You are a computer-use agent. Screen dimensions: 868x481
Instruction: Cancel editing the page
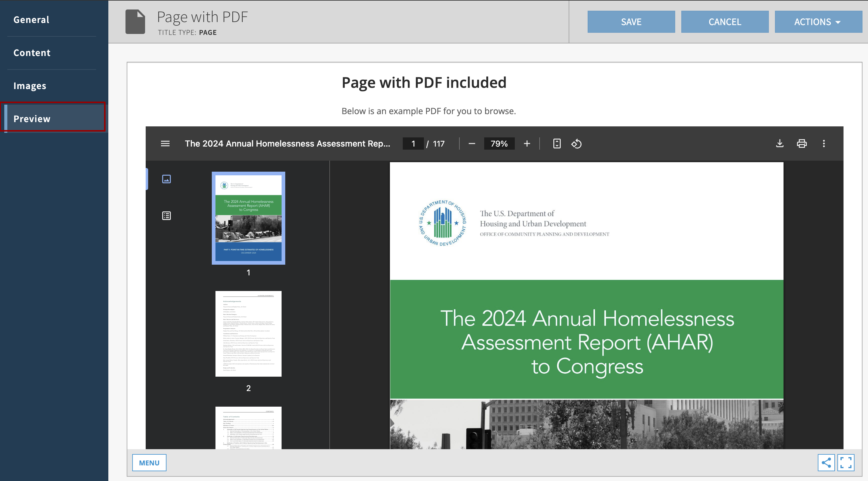(x=725, y=21)
